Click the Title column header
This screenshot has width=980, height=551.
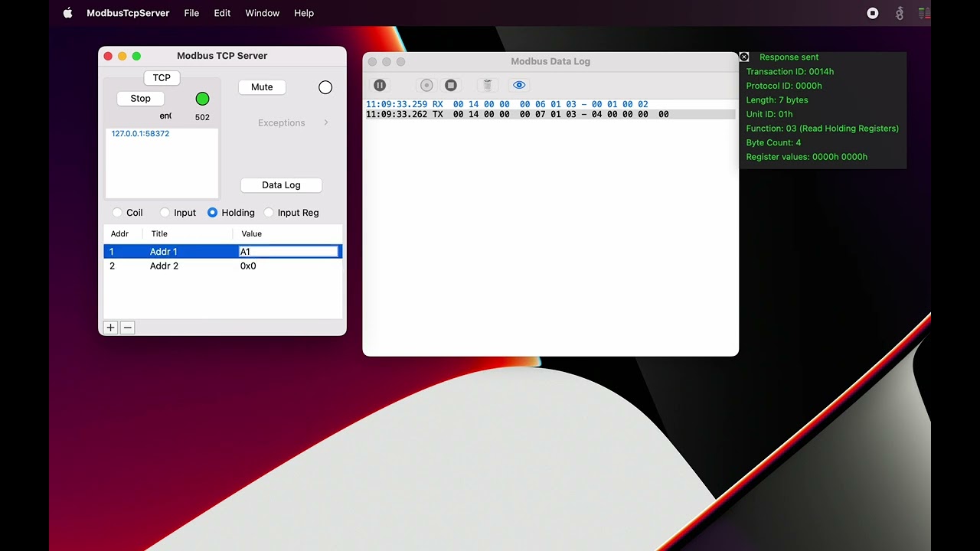[159, 233]
